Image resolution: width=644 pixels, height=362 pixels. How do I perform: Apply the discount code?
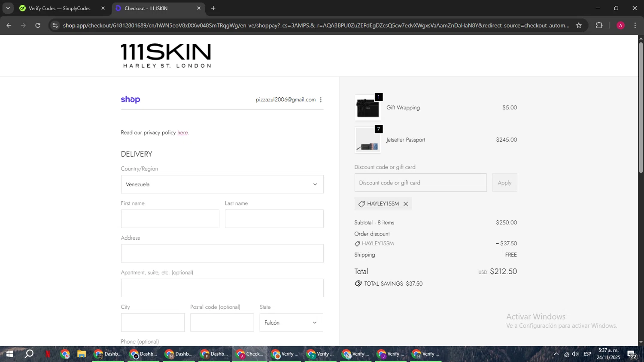click(504, 183)
